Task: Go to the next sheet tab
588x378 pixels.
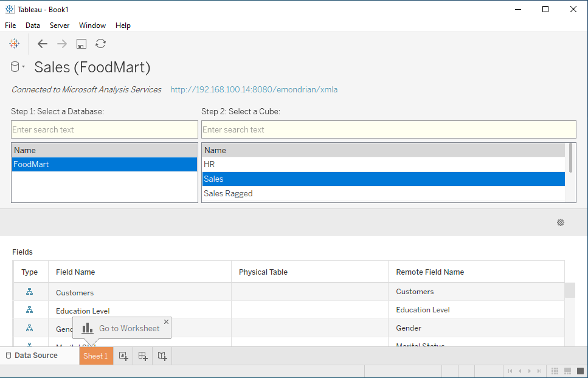Action: 530,371
